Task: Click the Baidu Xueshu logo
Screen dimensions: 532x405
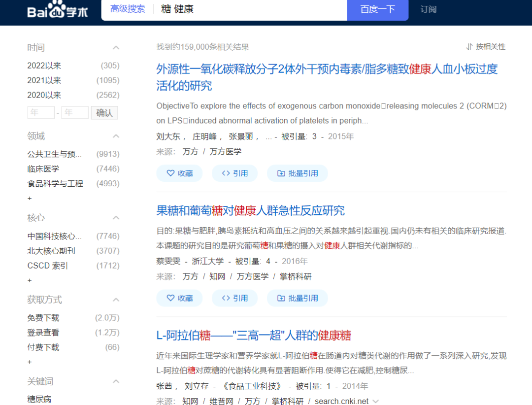Action: [58, 10]
